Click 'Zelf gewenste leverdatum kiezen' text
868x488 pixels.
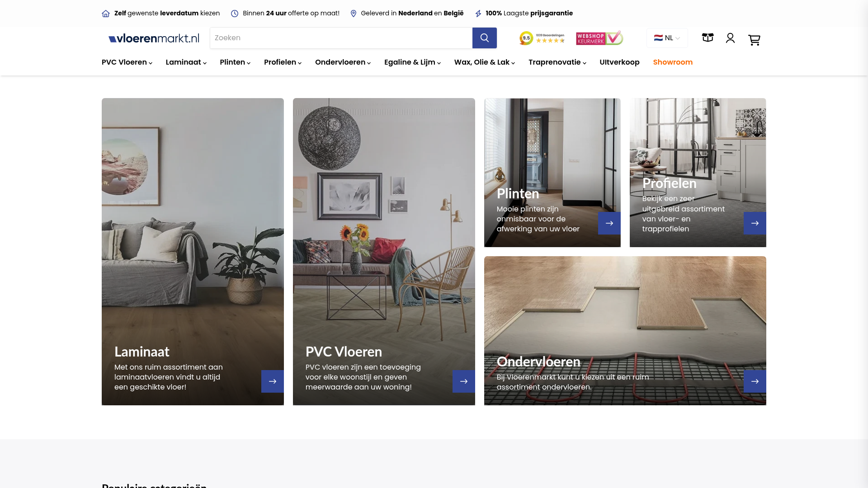167,13
